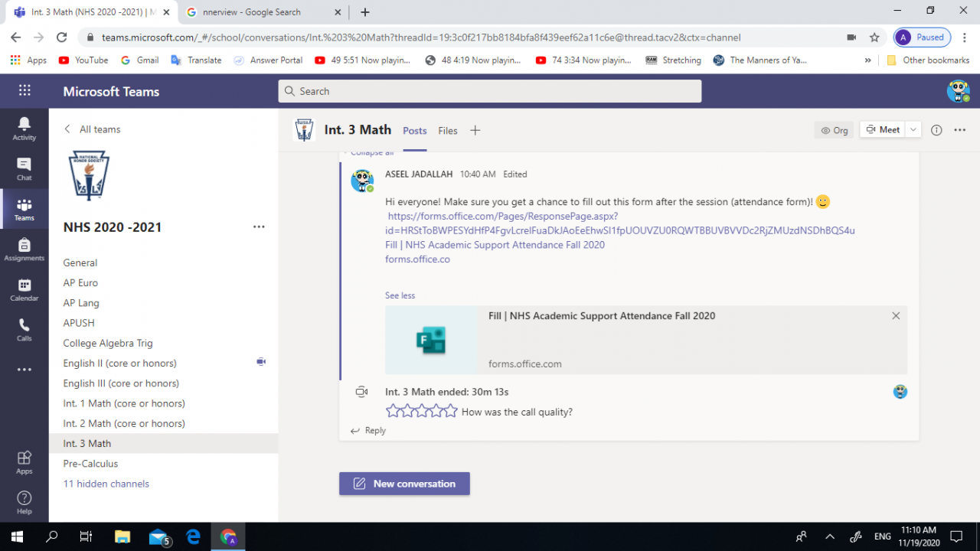Image resolution: width=980 pixels, height=551 pixels.
Task: Open the YouTube bookmark
Action: click(83, 60)
